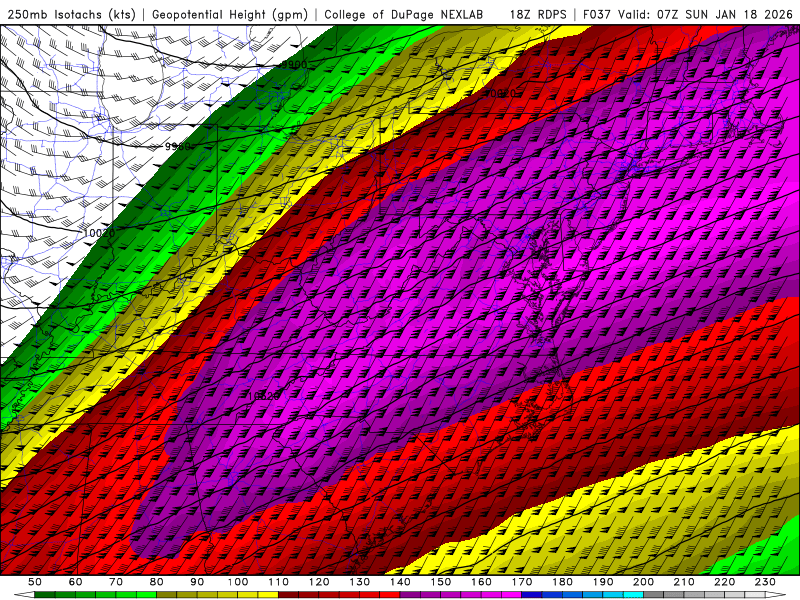Click the legend value 60

[x=75, y=582]
